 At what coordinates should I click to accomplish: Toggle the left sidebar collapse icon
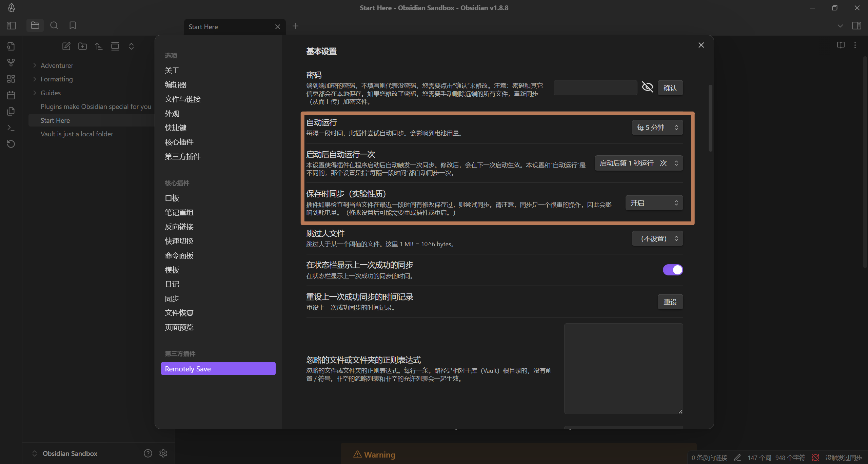pos(11,25)
